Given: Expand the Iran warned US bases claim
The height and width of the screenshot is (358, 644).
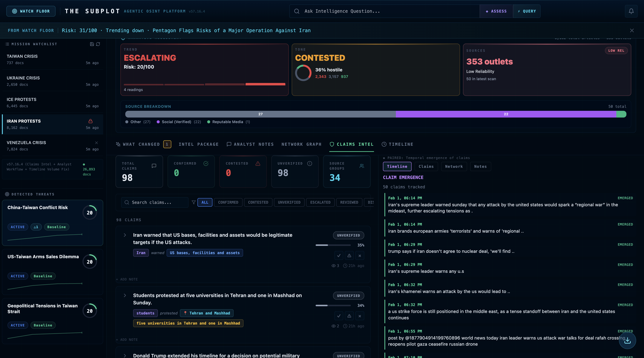Looking at the screenshot, I should pyautogui.click(x=125, y=235).
